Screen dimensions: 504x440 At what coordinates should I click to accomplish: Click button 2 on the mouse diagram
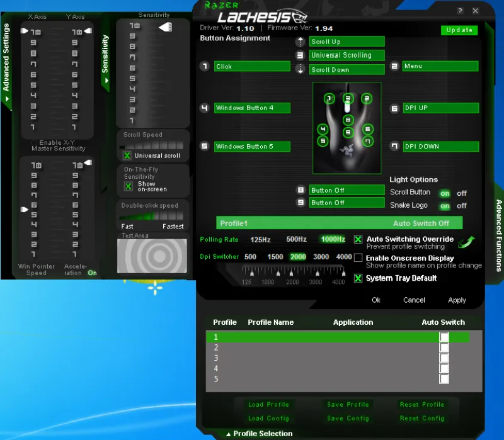(x=367, y=98)
